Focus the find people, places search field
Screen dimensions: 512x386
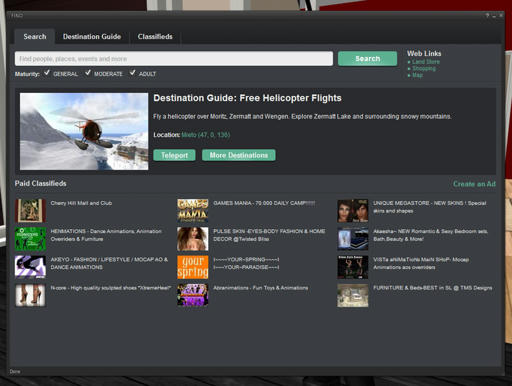(x=174, y=59)
